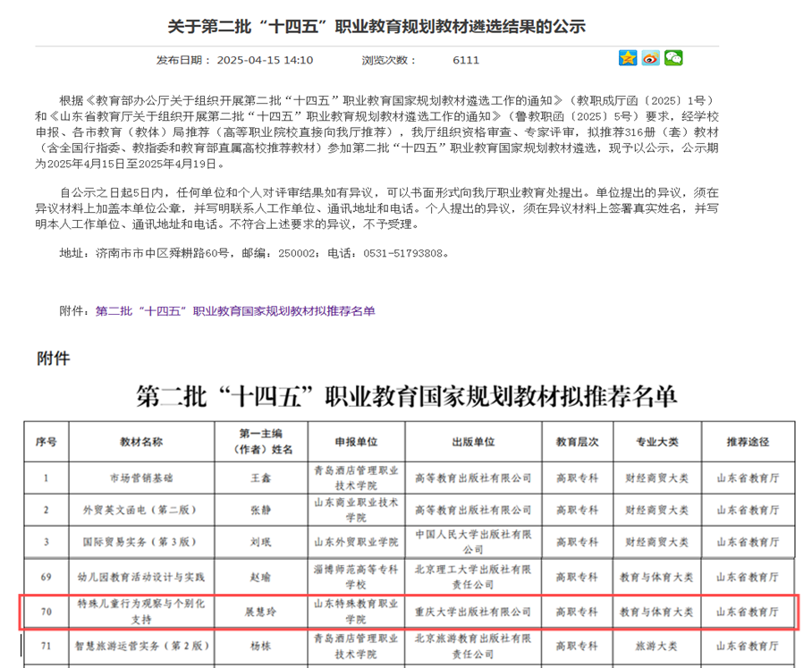Click the 市场营销基础 textbook cell
This screenshot has width=812, height=668.
pos(141,478)
